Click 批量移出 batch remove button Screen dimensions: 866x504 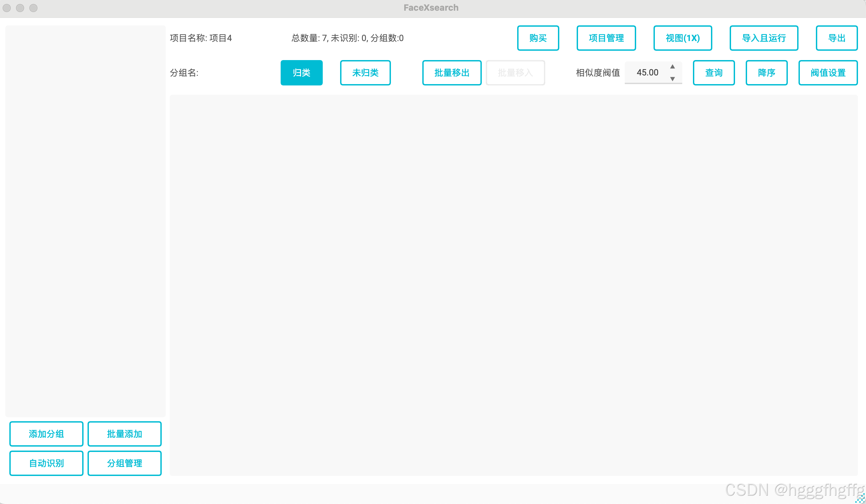(x=452, y=73)
